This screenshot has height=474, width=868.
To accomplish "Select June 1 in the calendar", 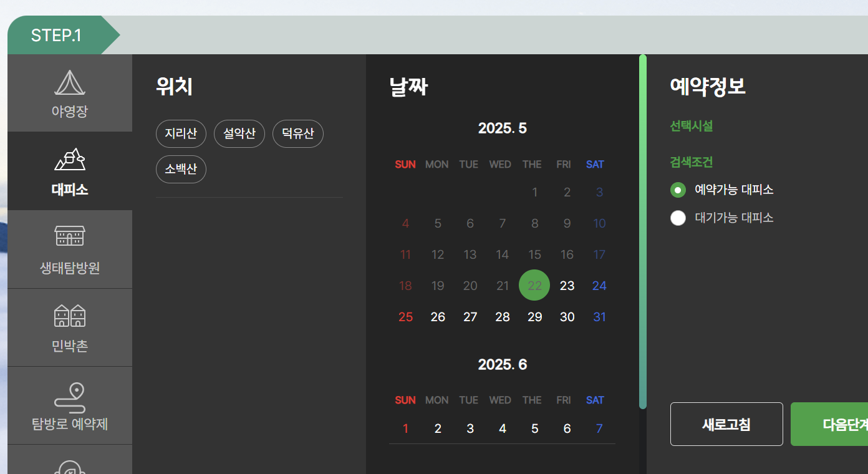I will coord(405,428).
